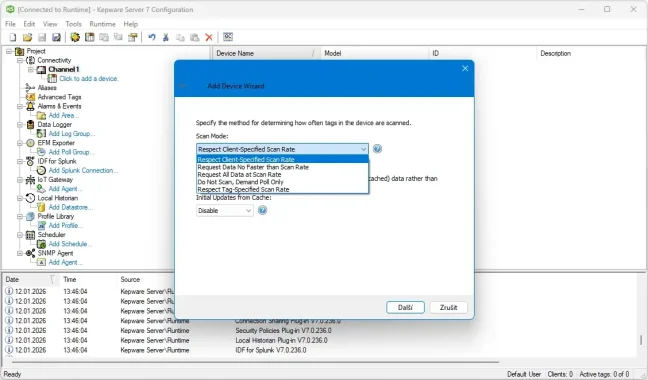Select Do Not Scan, Demand Poll Only
The width and height of the screenshot is (648, 380).
(282, 182)
